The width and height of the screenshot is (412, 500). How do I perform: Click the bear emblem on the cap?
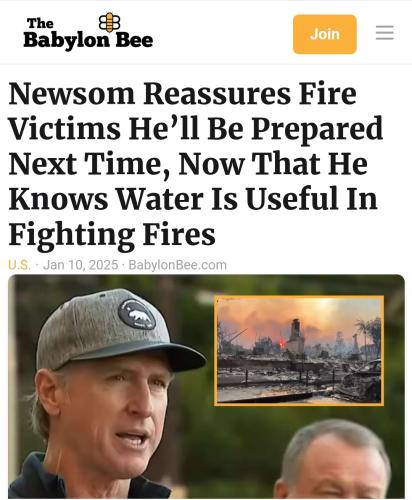137,314
